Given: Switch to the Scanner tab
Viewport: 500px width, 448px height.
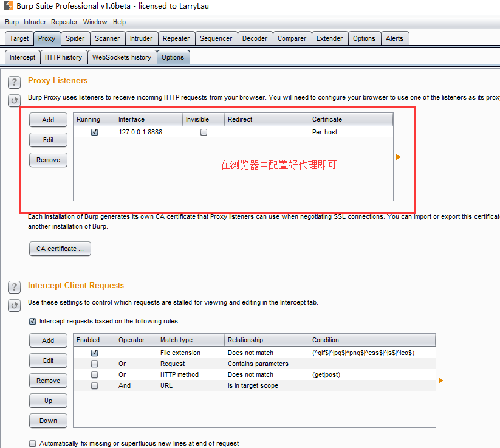Looking at the screenshot, I should pyautogui.click(x=107, y=38).
